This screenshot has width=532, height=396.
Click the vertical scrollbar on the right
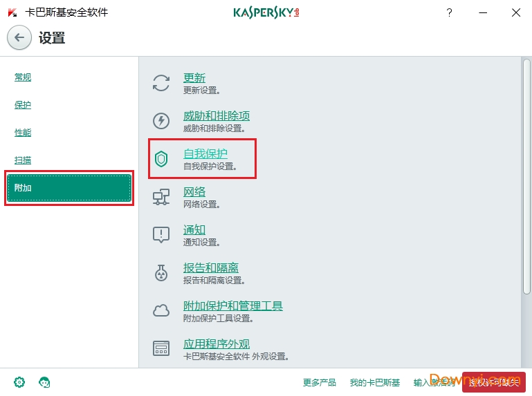(x=526, y=173)
